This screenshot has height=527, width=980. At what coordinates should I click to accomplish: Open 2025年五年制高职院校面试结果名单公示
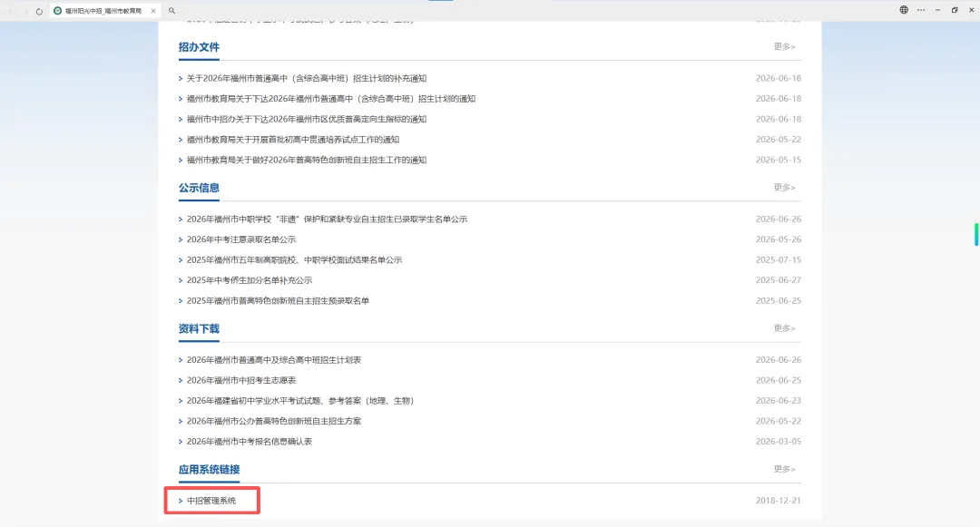pyautogui.click(x=294, y=259)
